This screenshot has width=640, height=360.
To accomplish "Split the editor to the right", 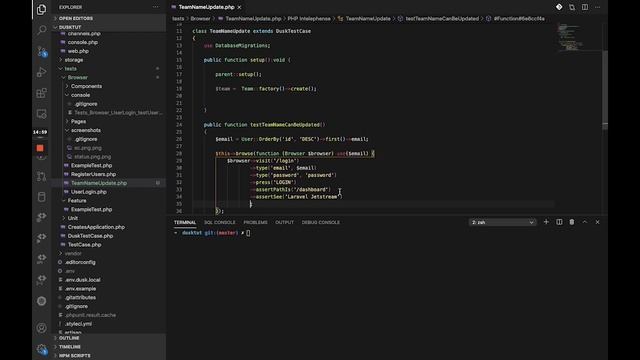I will [585, 7].
